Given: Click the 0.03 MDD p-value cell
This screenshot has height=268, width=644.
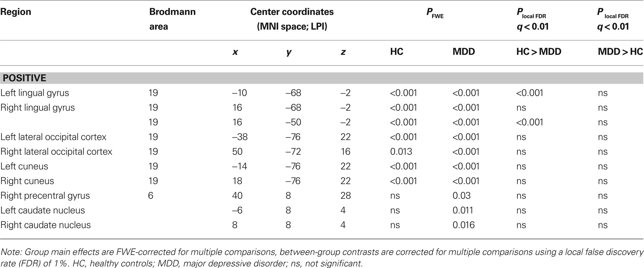Looking at the screenshot, I should (x=461, y=196).
